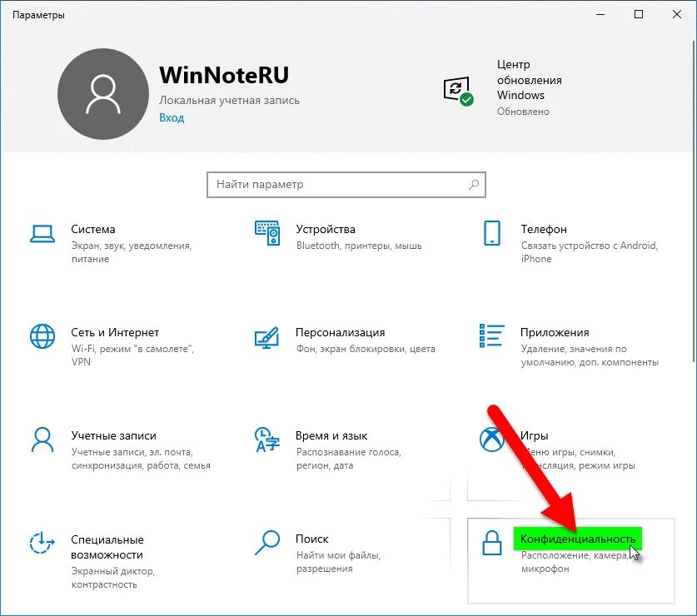Maximize the Параметры window
This screenshot has width=697, height=616.
click(639, 15)
